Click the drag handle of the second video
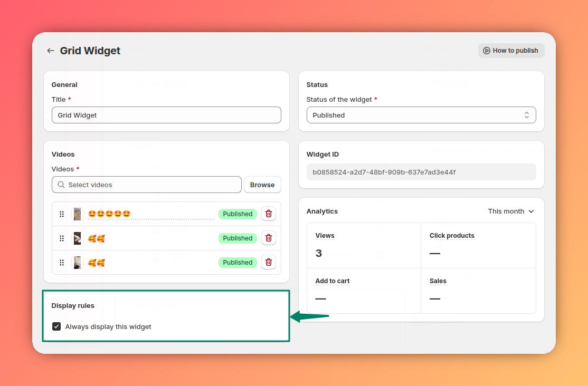Viewport: 588px width, 386px height. (x=62, y=238)
